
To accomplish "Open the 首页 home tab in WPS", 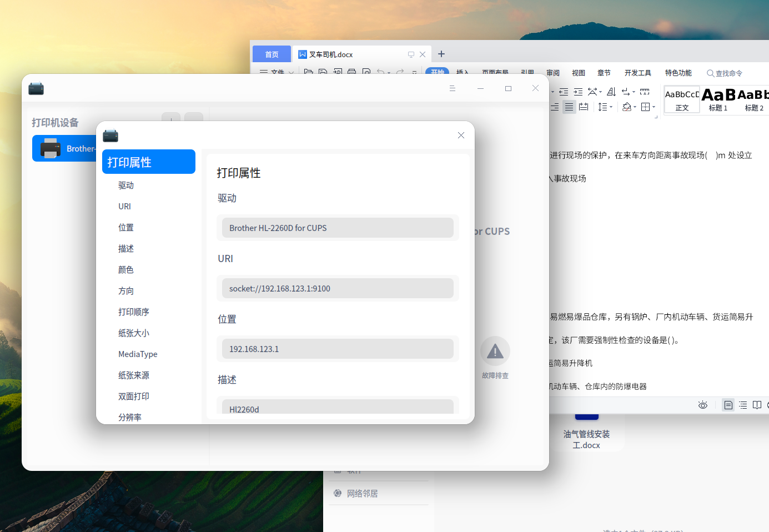I will 272,54.
